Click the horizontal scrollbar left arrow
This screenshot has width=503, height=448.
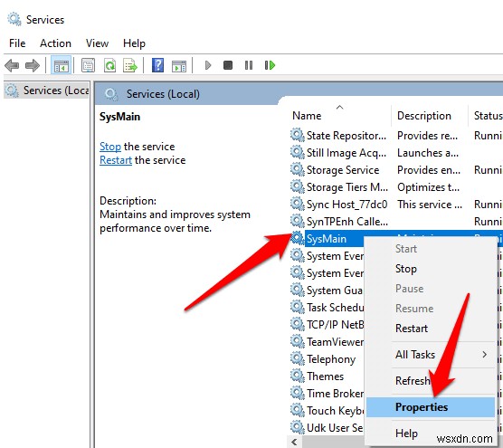click(x=294, y=442)
